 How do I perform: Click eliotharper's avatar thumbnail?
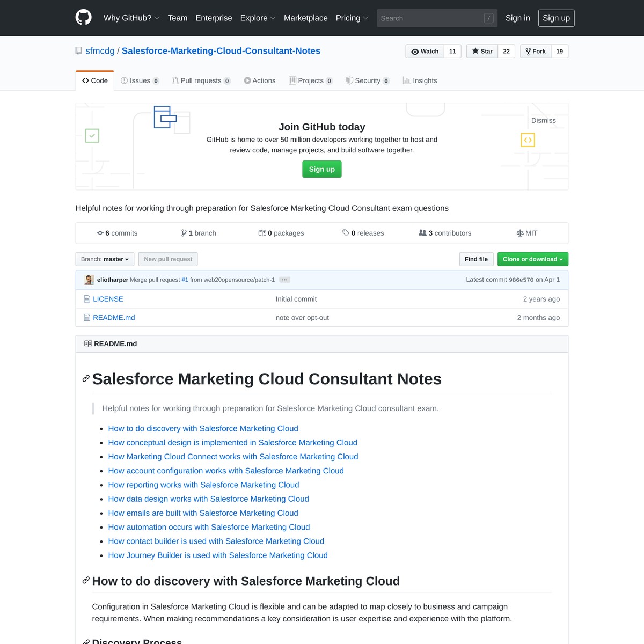(x=89, y=280)
